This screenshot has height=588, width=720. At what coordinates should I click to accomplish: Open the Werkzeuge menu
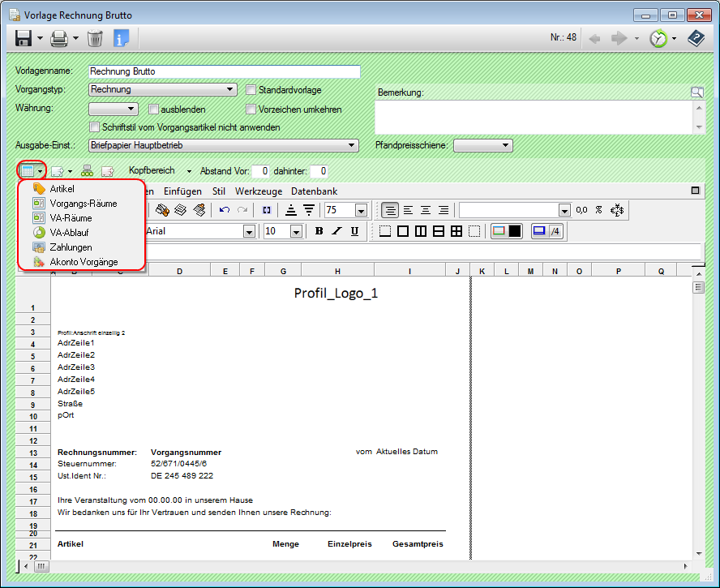point(258,191)
